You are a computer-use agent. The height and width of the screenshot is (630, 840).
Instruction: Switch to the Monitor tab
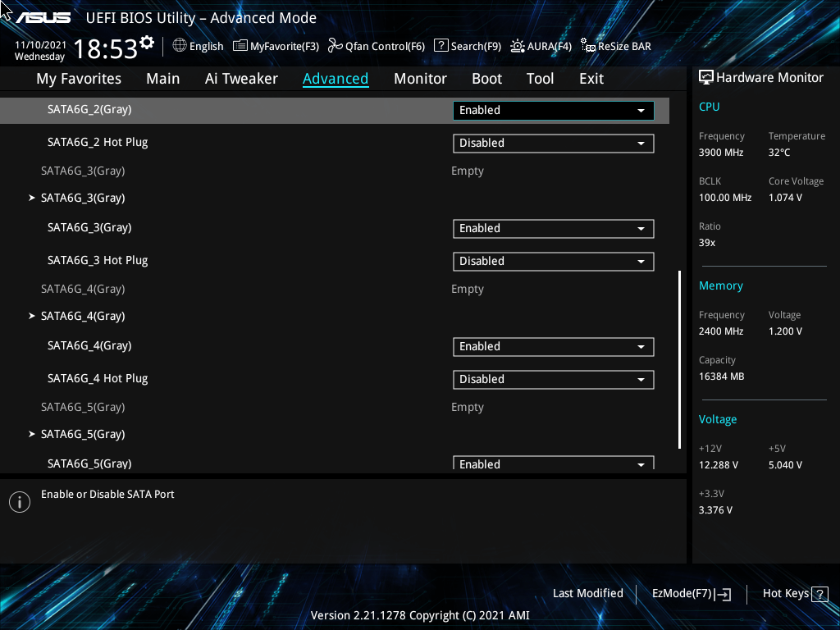coord(421,79)
